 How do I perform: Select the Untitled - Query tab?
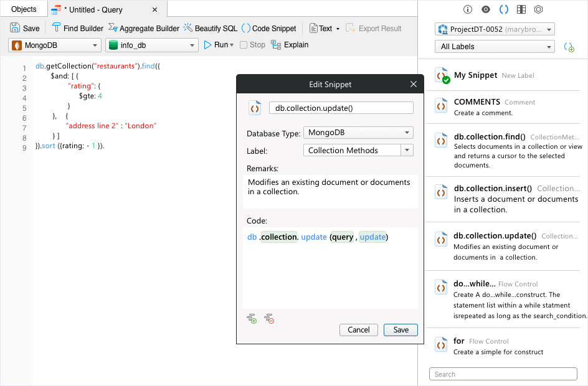[107, 10]
